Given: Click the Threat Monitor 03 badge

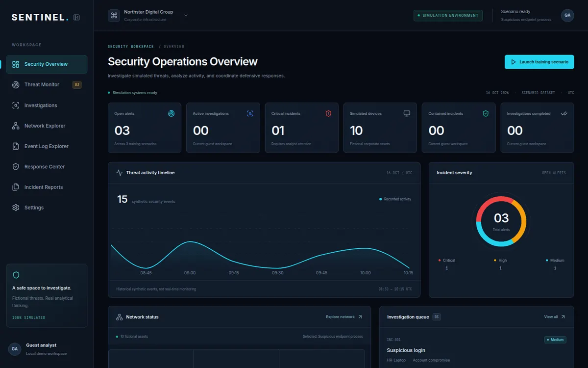Looking at the screenshot, I should pyautogui.click(x=77, y=85).
